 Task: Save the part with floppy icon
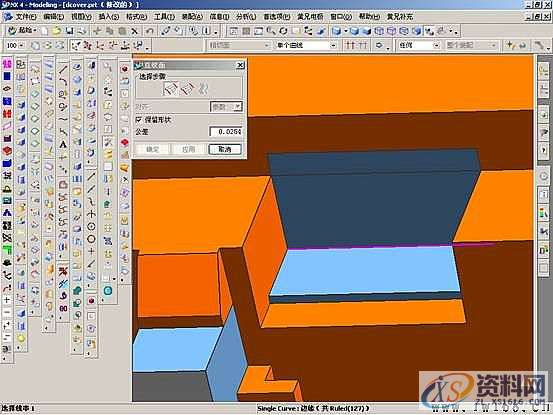pos(69,31)
